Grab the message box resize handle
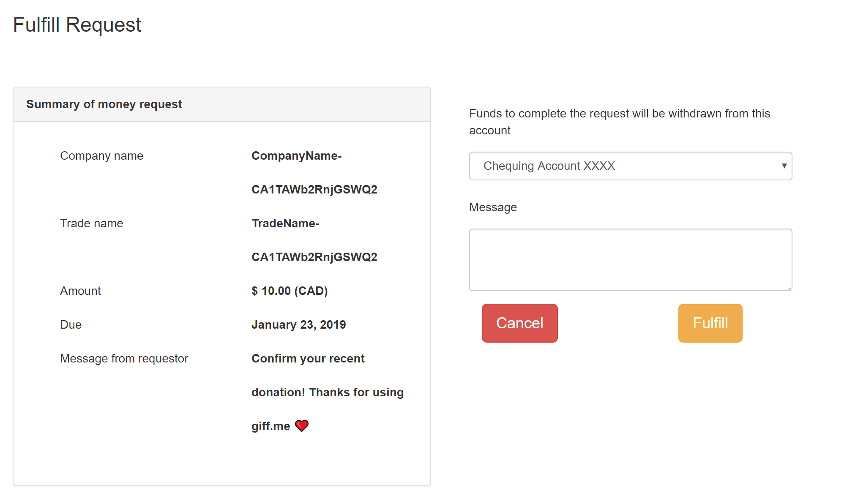Screen dimensions: 847x504 click(x=789, y=288)
